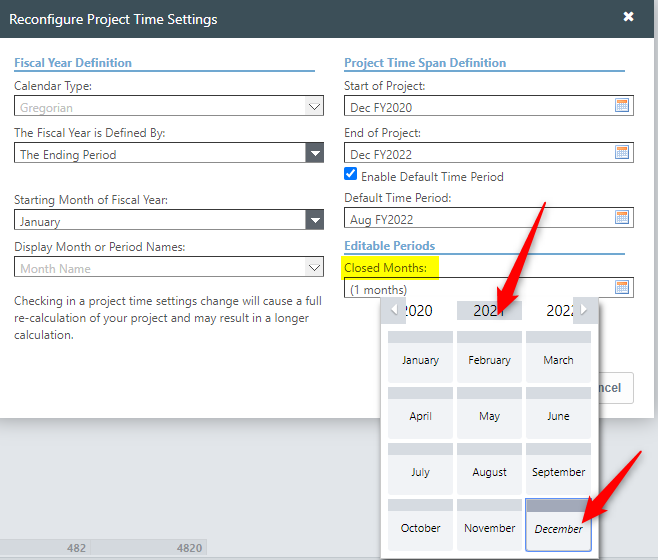The width and height of the screenshot is (658, 560).
Task: Select year 2020 in the picker
Action: pyautogui.click(x=418, y=311)
